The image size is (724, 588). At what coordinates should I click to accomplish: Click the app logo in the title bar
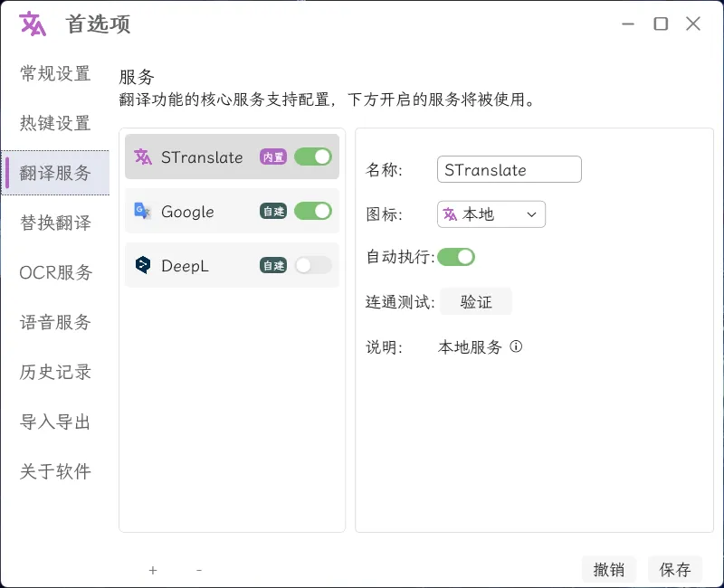(31, 24)
